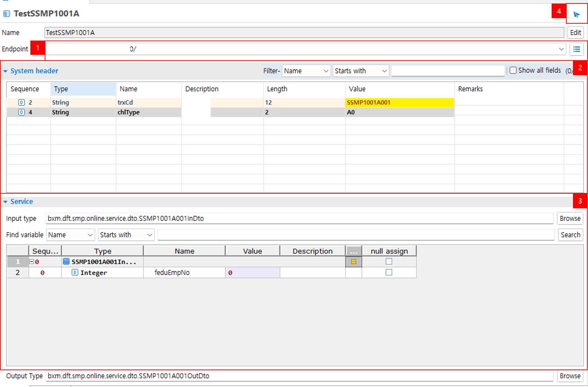Collapse the System header section
The width and height of the screenshot is (588, 387).
point(5,71)
